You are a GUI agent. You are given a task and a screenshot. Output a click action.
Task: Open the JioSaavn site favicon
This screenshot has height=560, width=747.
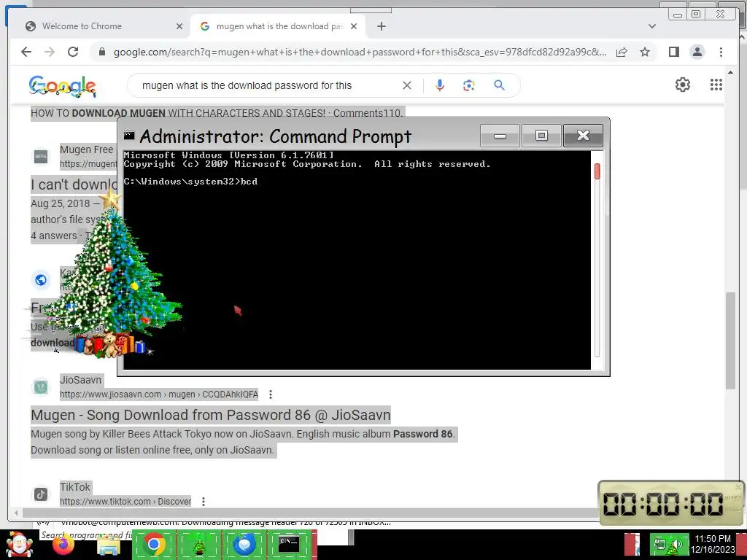pos(41,386)
